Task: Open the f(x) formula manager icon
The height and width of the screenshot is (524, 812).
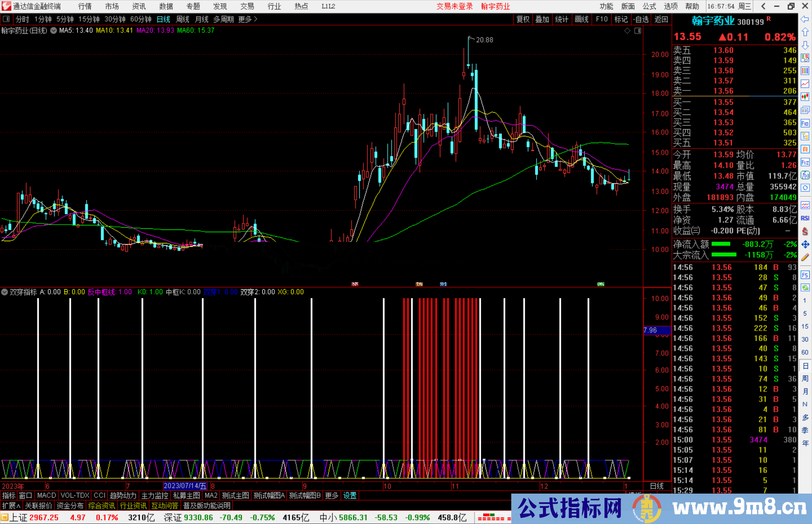Action: tap(805, 175)
